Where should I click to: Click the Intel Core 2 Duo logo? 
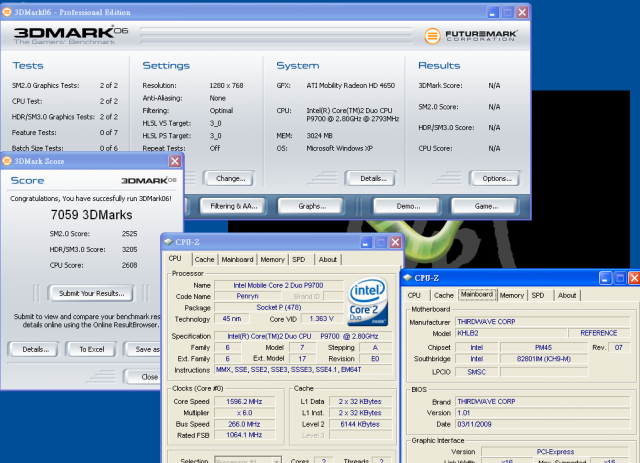point(367,302)
